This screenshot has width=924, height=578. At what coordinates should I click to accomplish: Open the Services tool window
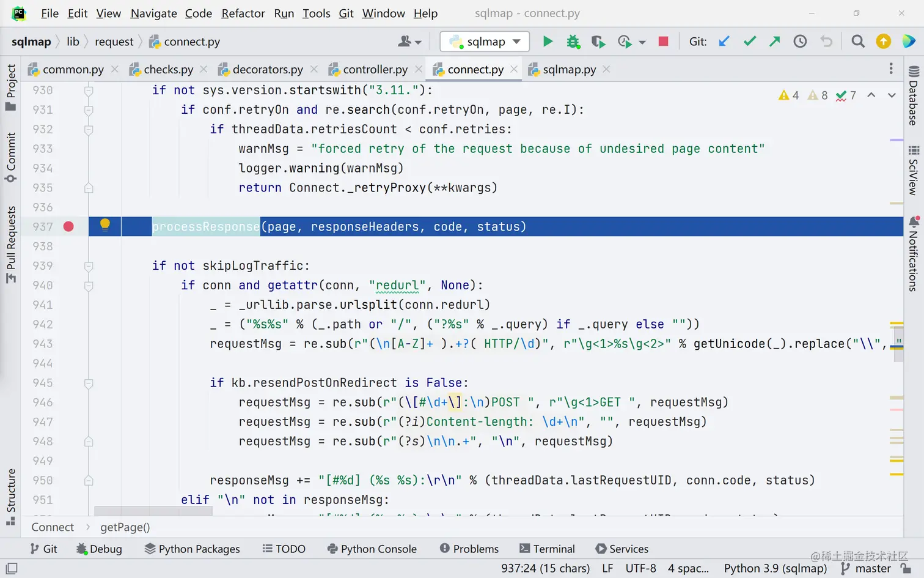point(621,549)
